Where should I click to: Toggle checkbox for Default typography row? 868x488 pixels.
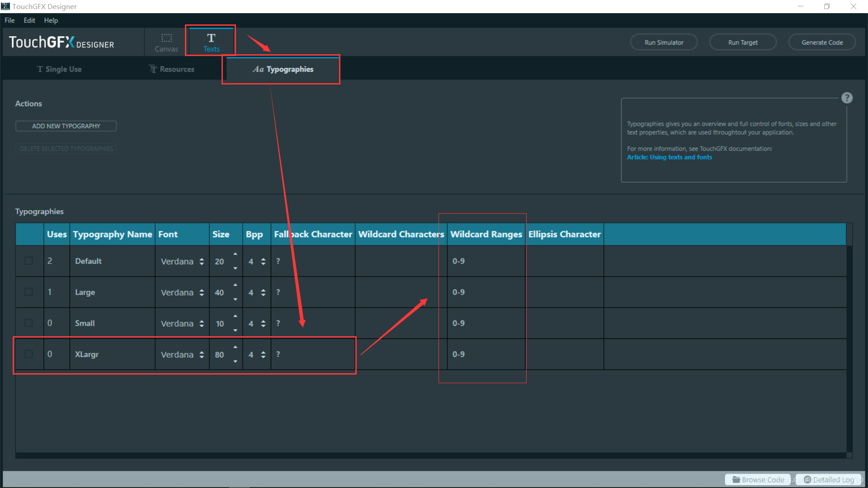point(28,260)
